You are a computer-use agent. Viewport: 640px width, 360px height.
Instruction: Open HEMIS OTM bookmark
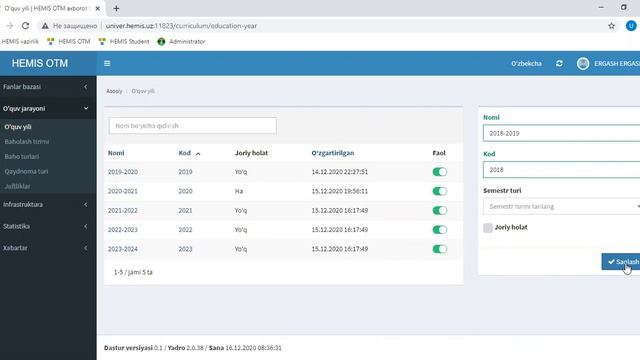point(69,41)
